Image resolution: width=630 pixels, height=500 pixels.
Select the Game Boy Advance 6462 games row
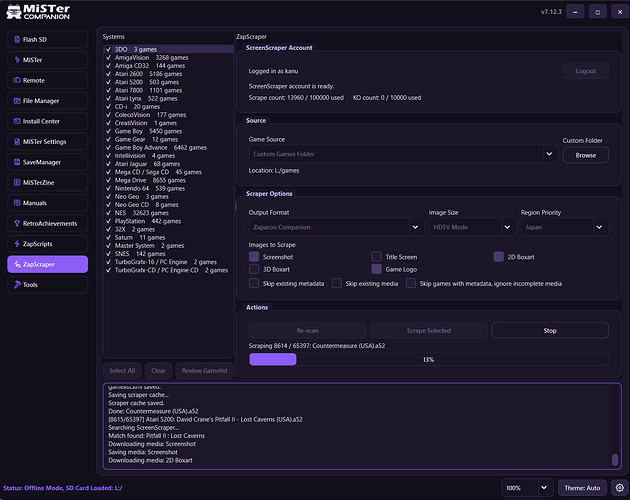(x=169, y=148)
